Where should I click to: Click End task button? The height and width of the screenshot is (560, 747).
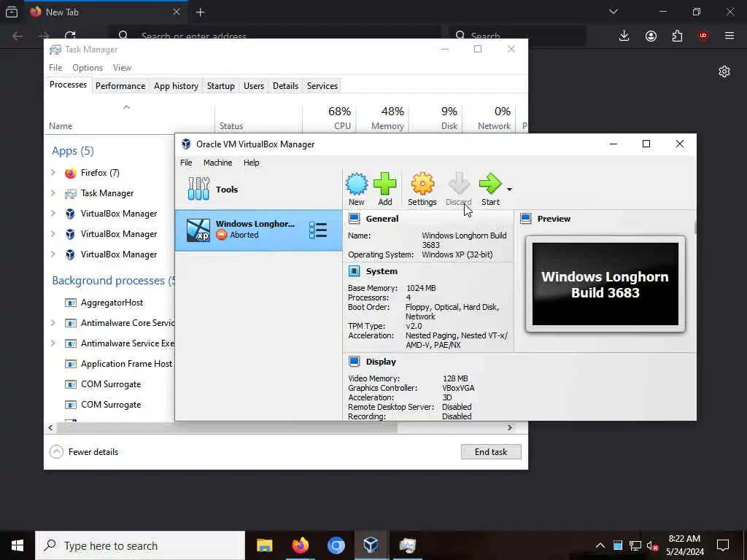pyautogui.click(x=491, y=452)
